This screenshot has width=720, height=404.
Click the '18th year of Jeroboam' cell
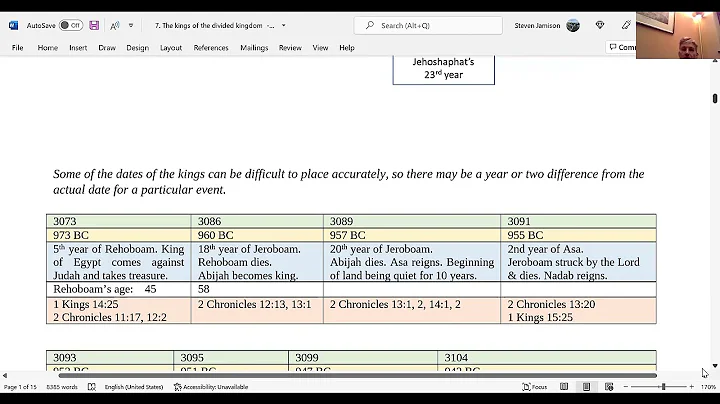coord(257,262)
